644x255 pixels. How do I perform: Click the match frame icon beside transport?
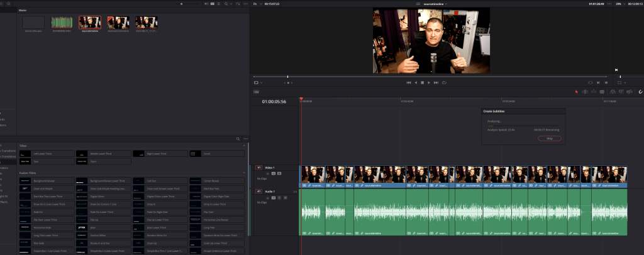click(x=590, y=82)
